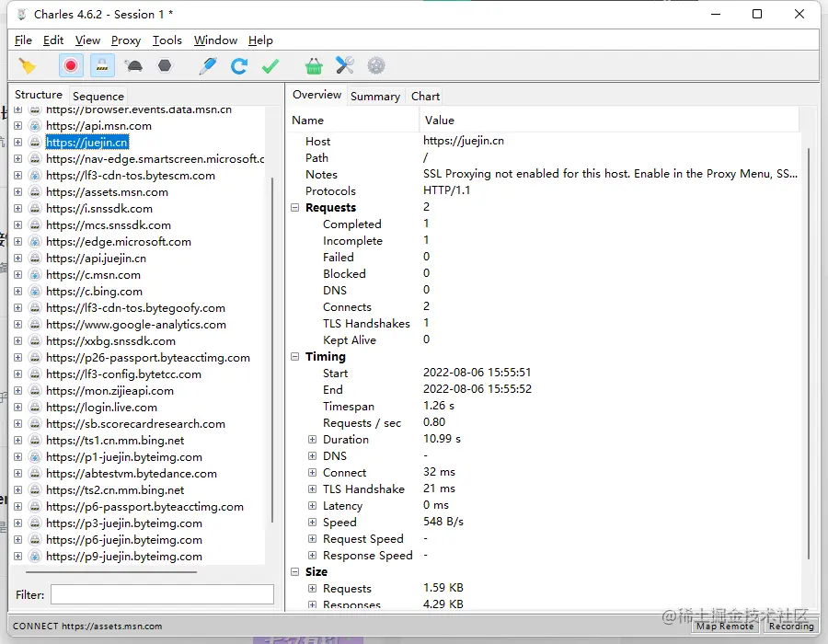
Task: Click the host icon for https://ts1.cn.mm.bing.net
Action: point(35,441)
